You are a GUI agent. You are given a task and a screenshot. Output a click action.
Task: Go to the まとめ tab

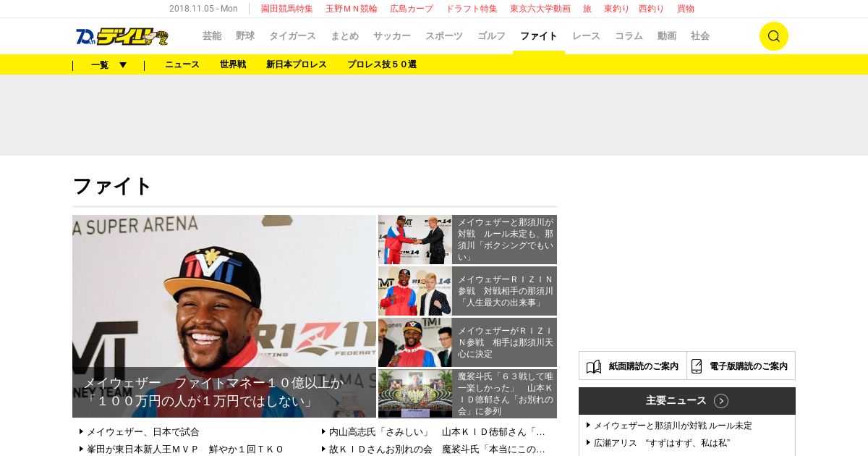click(x=344, y=36)
